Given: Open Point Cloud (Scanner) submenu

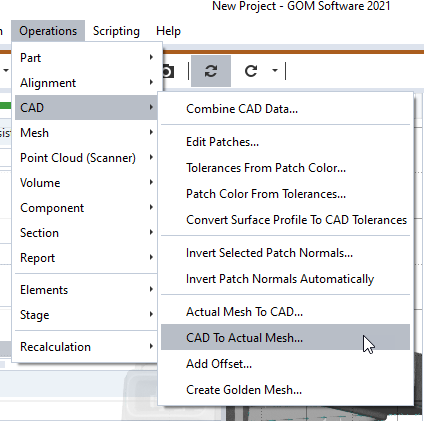Looking at the screenshot, I should (86, 158).
